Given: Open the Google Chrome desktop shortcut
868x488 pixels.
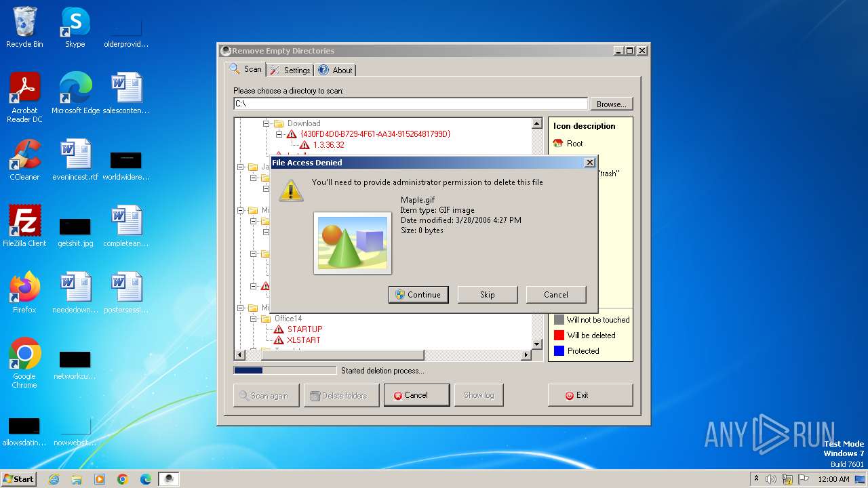Looking at the screenshot, I should point(24,363).
